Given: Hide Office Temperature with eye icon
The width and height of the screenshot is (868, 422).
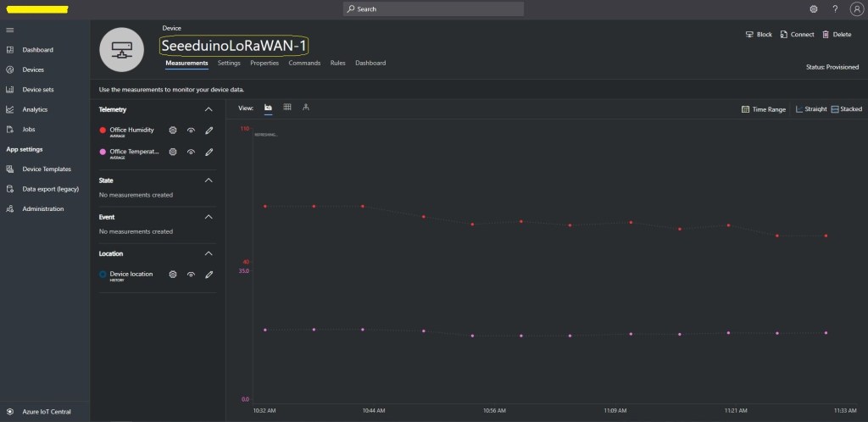Looking at the screenshot, I should click(x=192, y=152).
